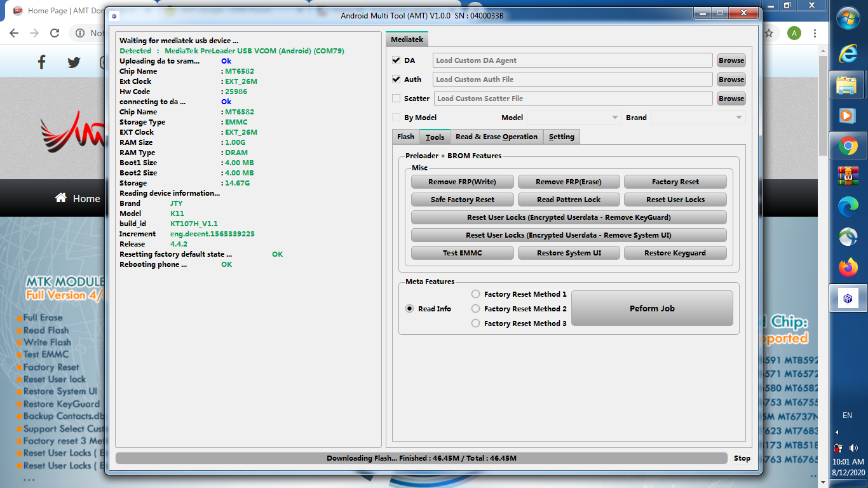Choose Factory Reset Method 1 option

coord(475,294)
